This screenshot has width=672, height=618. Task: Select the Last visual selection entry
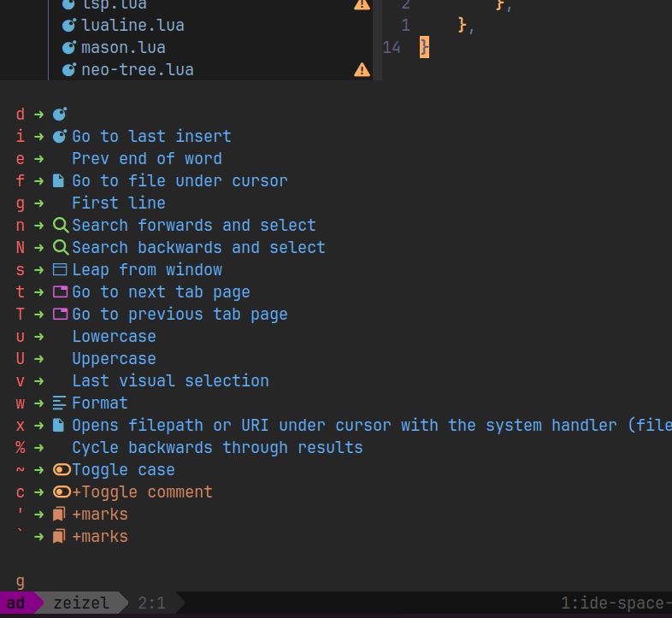coord(171,381)
